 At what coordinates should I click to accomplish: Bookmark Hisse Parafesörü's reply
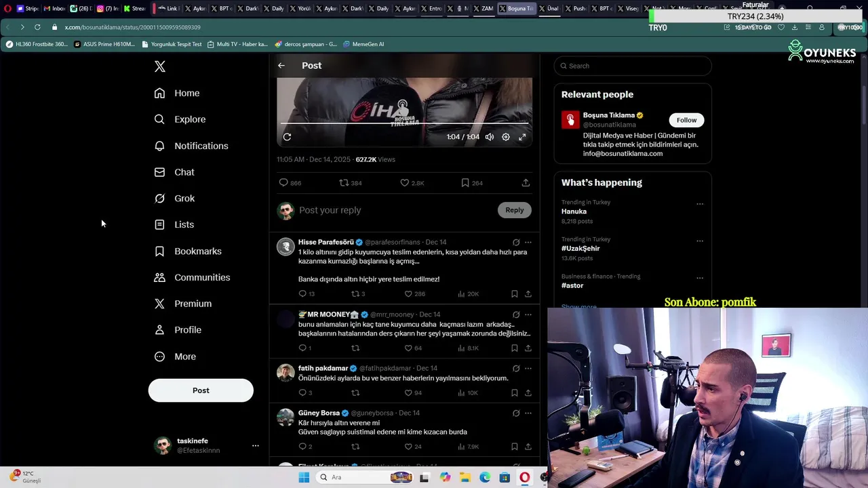pos(515,294)
